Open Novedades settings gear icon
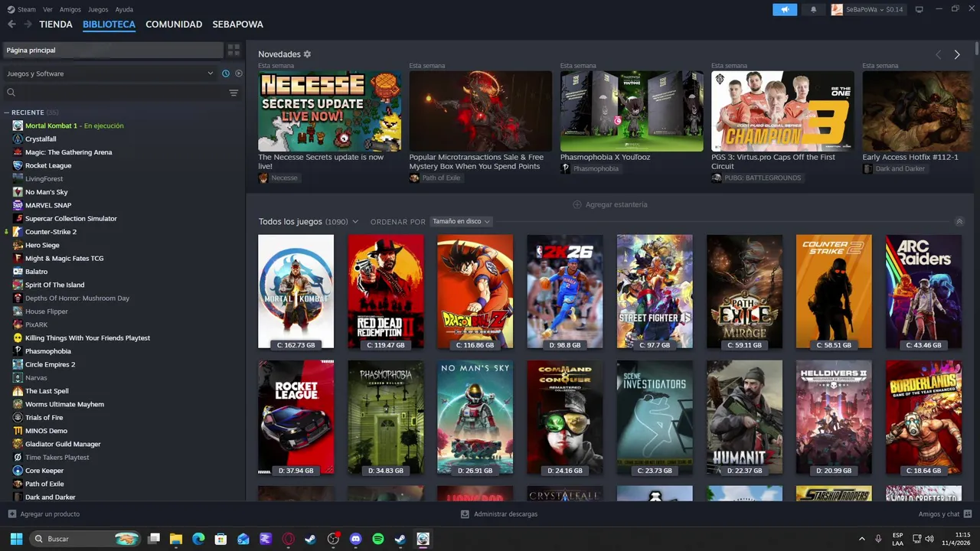 pos(307,54)
